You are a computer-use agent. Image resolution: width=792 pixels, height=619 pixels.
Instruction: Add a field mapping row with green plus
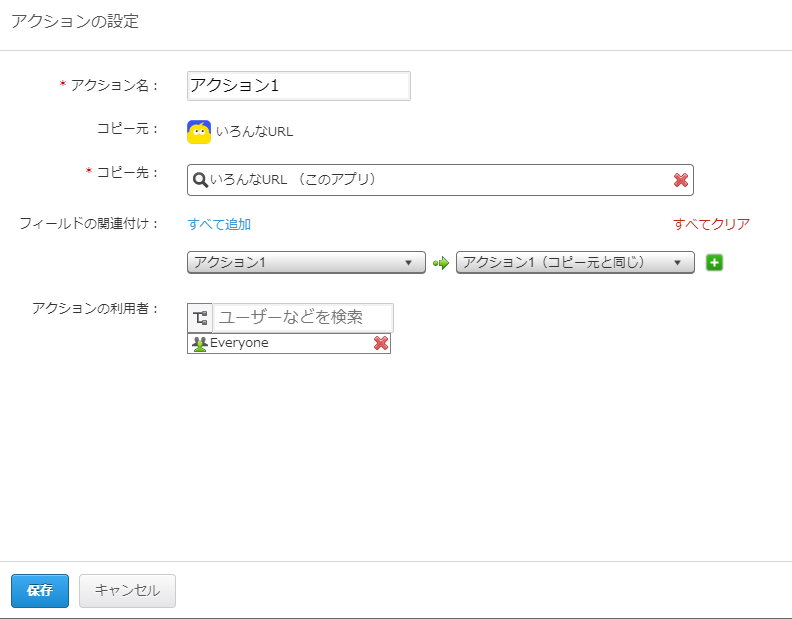tap(714, 263)
